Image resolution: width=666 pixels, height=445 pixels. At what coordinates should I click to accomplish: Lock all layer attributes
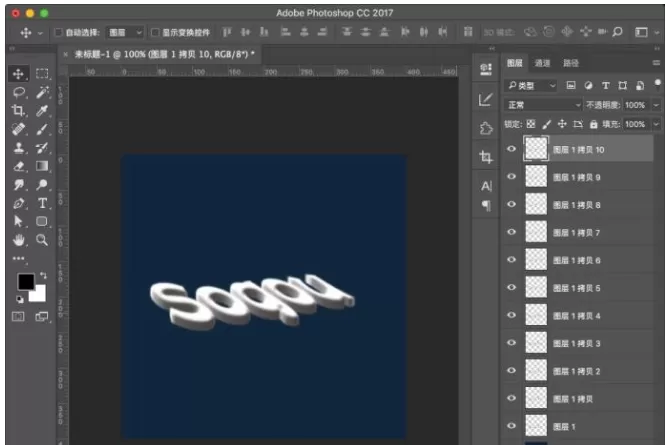594,124
